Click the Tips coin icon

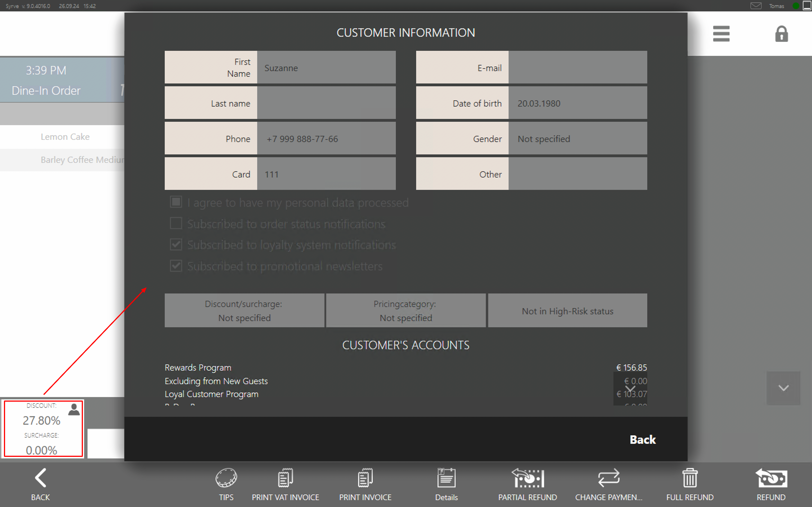point(226,477)
